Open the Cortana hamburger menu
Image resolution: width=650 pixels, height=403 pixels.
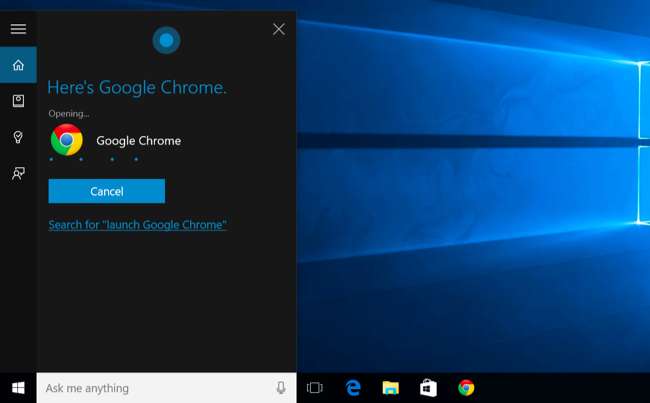click(18, 29)
